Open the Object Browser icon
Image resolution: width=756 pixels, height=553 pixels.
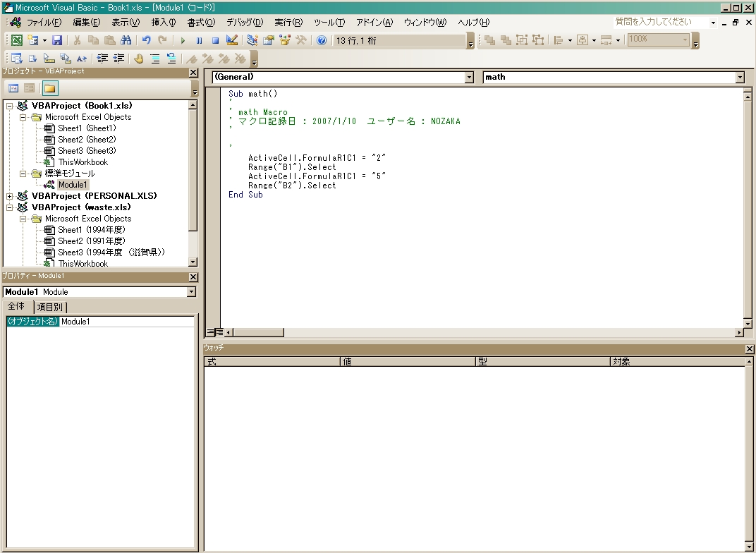[285, 41]
